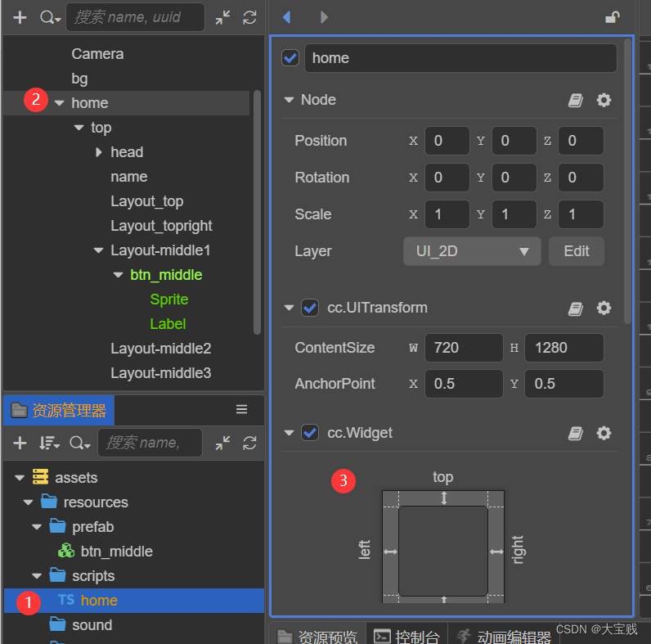The width and height of the screenshot is (651, 644).
Task: Open the Node section settings gear
Action: click(604, 100)
